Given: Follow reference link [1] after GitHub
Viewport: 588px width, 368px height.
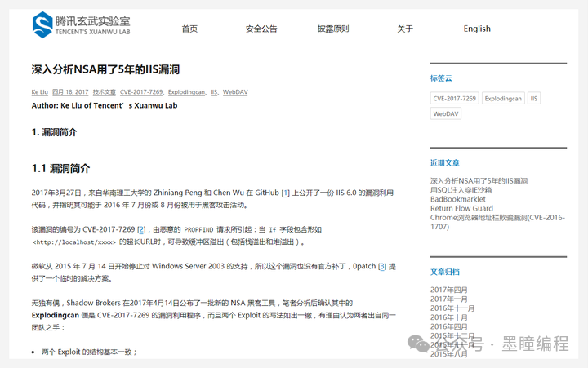Looking at the screenshot, I should (x=286, y=193).
